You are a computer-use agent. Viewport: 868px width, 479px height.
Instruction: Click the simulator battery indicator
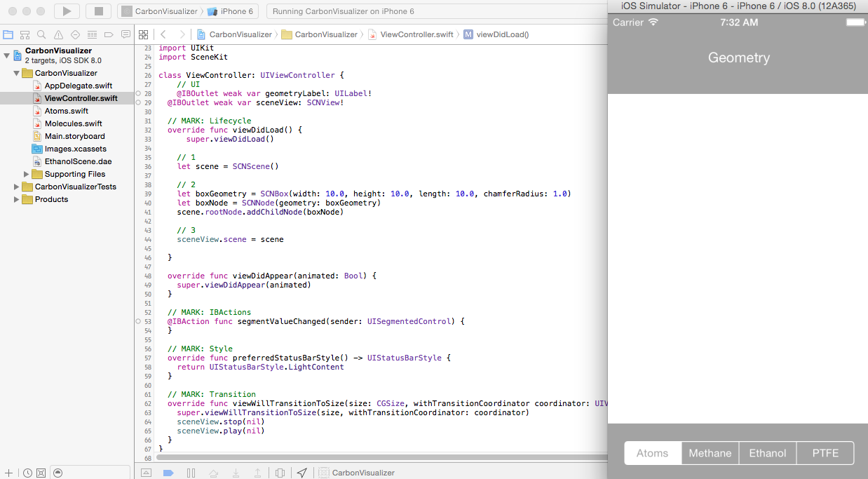pos(855,22)
